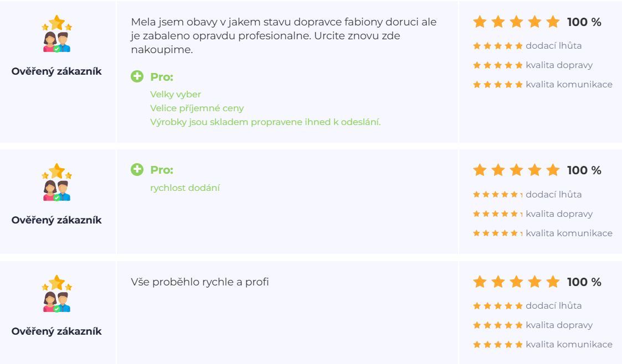Click the 'rychlost dodání' pro item

pos(185,188)
